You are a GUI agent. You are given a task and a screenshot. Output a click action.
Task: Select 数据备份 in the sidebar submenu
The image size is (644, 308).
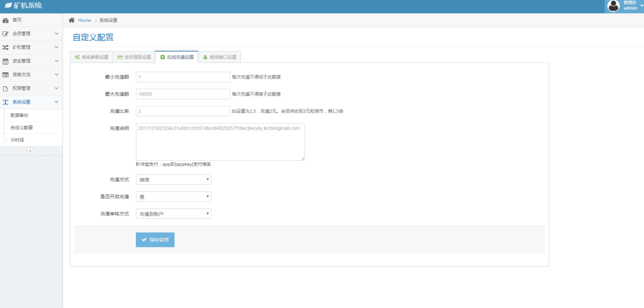19,115
